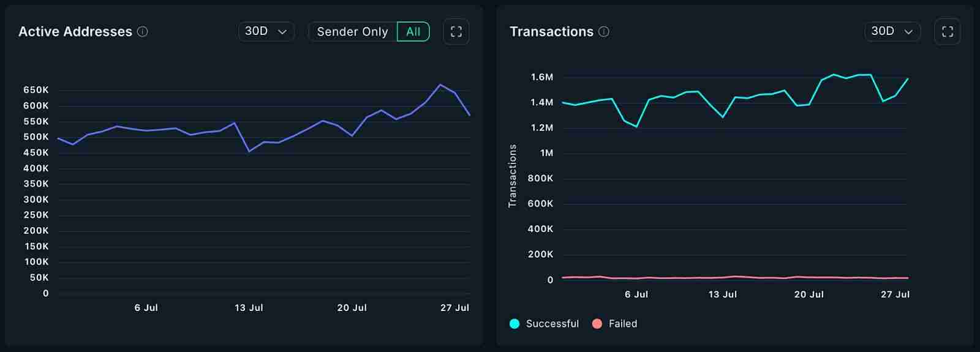Click the peak point of Active Addresses line

coord(440,84)
